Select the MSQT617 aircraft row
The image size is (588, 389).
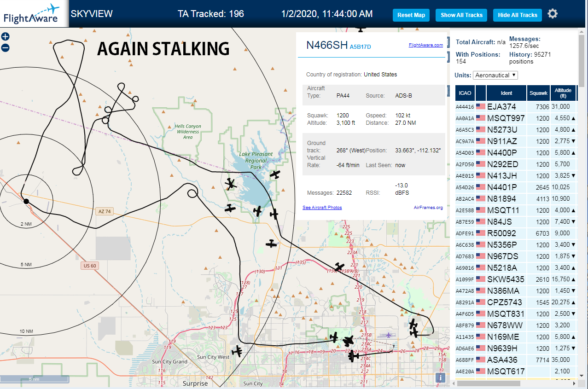pyautogui.click(x=517, y=371)
